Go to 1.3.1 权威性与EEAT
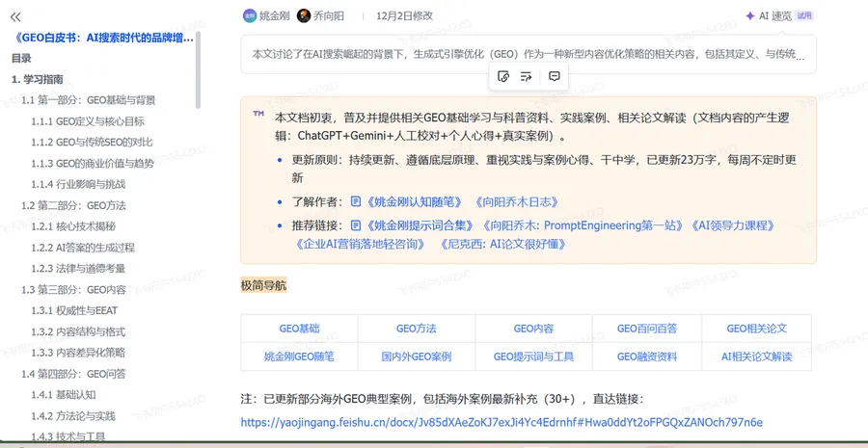This screenshot has height=448, width=868. (x=74, y=310)
